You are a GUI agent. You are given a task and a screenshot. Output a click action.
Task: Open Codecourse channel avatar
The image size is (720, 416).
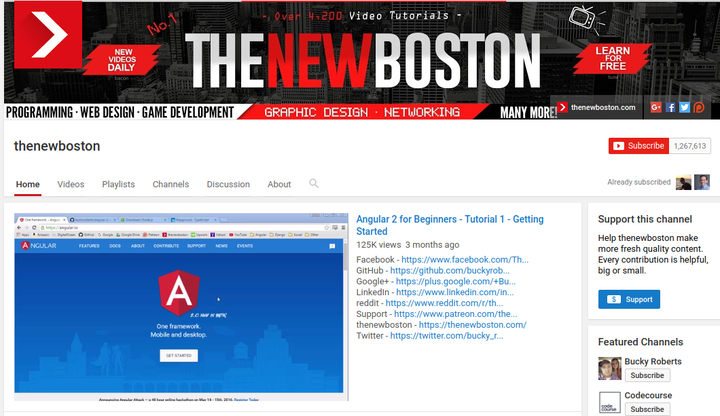pyautogui.click(x=609, y=402)
